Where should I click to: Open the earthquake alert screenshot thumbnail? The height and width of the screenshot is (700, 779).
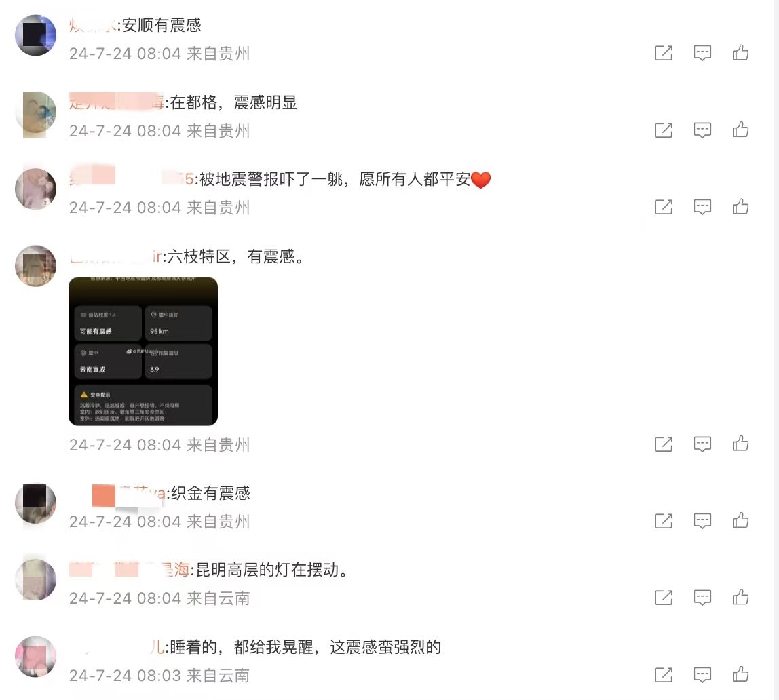click(143, 351)
